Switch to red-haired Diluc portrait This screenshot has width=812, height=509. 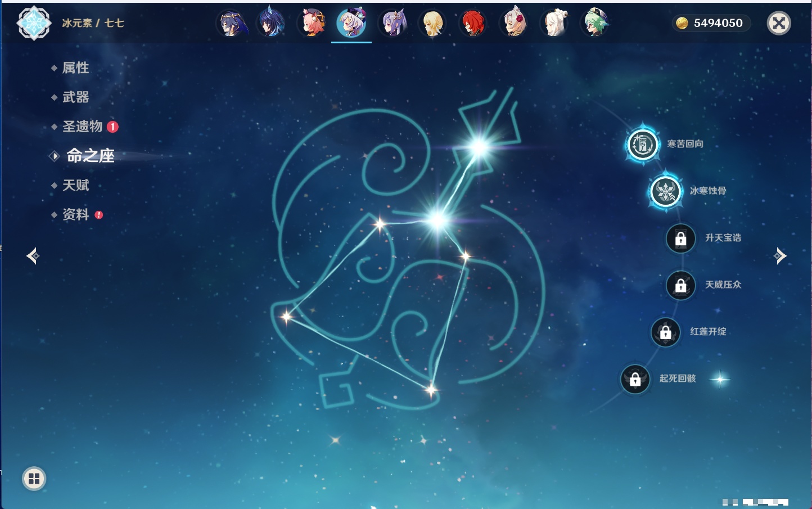click(x=473, y=24)
